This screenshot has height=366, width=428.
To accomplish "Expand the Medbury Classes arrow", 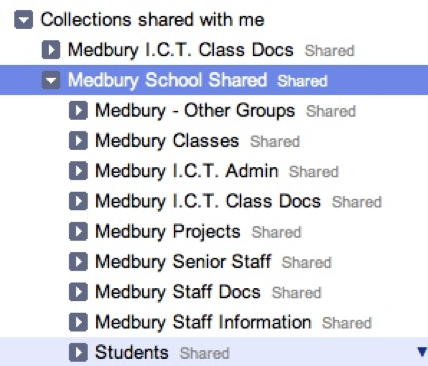I will [78, 141].
